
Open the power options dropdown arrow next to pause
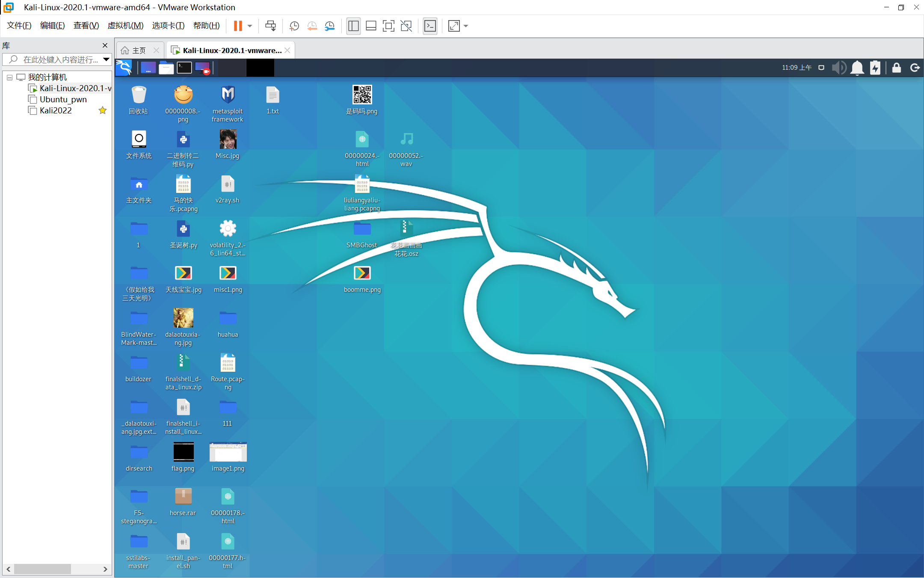pyautogui.click(x=250, y=26)
